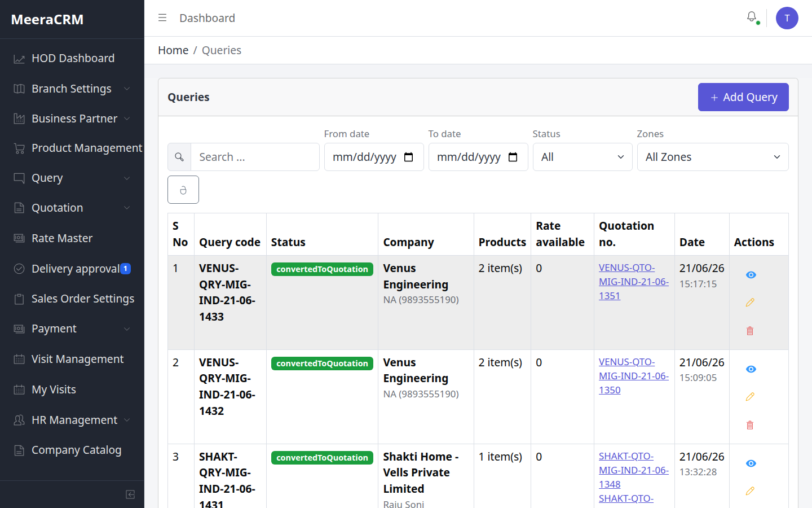Focus the Search input field
Viewport: 812px width, 508px height.
(x=255, y=157)
